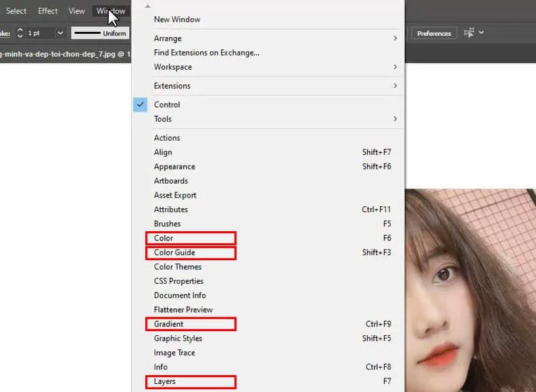Open the Layers panel
The width and height of the screenshot is (536, 392).
(x=165, y=382)
